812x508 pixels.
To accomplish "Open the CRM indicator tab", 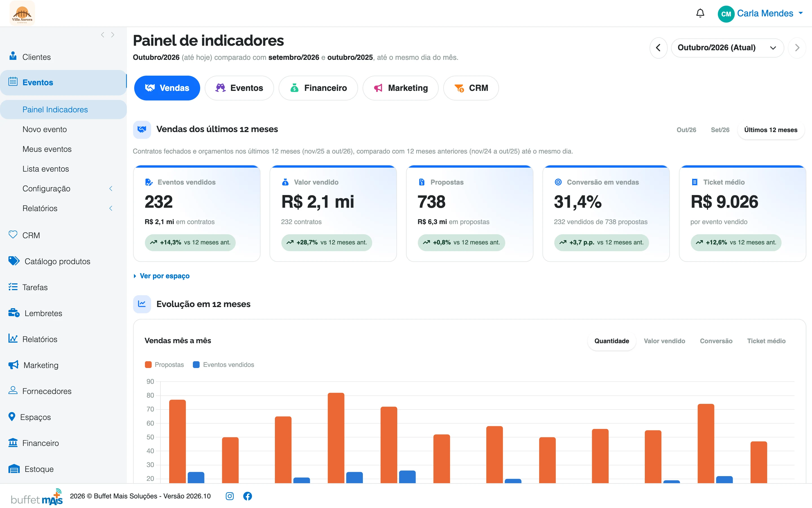I will pyautogui.click(x=471, y=88).
